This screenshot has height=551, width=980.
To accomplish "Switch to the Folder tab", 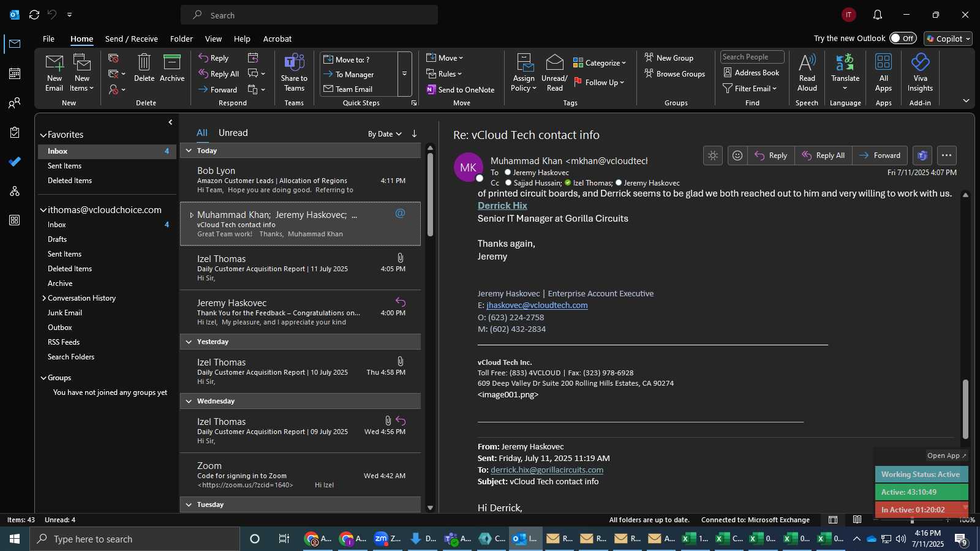I will (x=181, y=39).
